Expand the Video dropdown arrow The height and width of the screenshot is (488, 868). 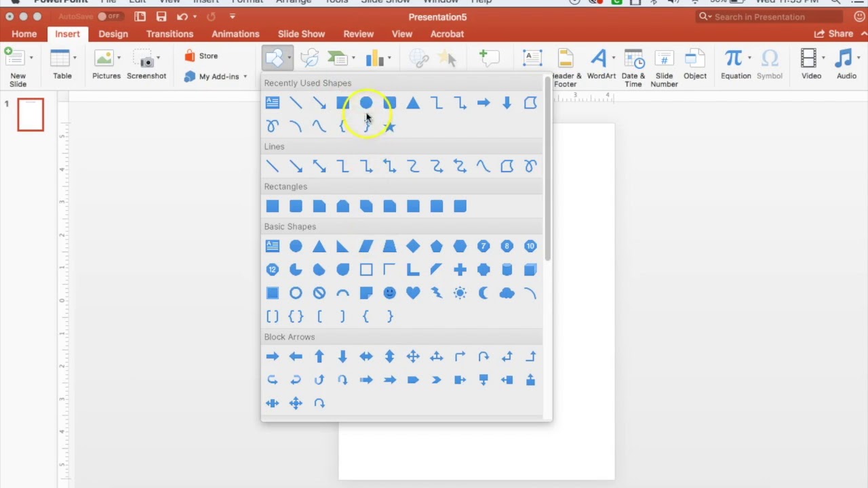(x=823, y=58)
